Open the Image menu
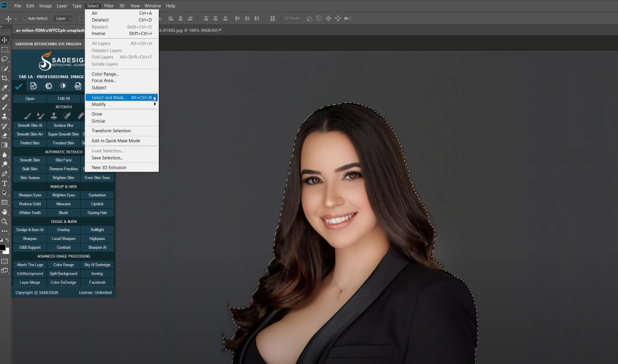The width and height of the screenshot is (618, 364). tap(45, 6)
